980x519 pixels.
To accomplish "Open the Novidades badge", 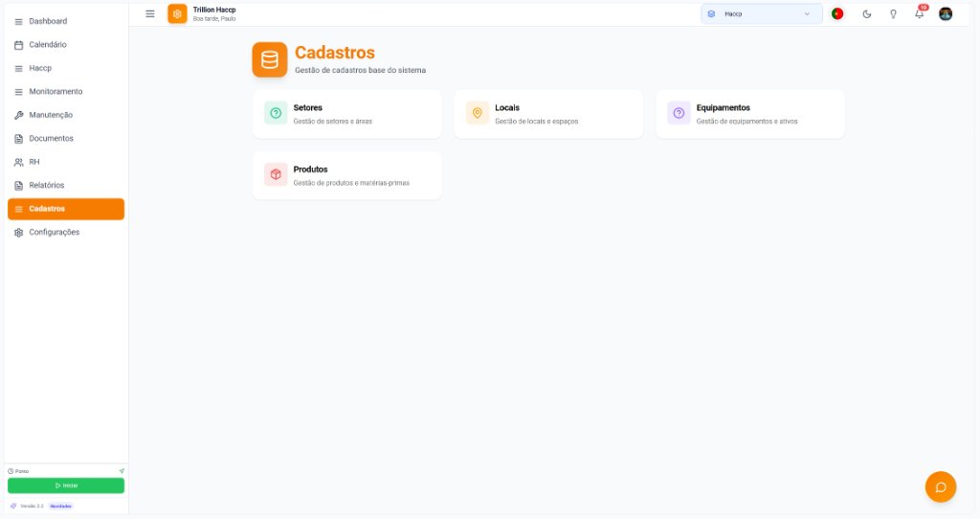I will [x=60, y=506].
